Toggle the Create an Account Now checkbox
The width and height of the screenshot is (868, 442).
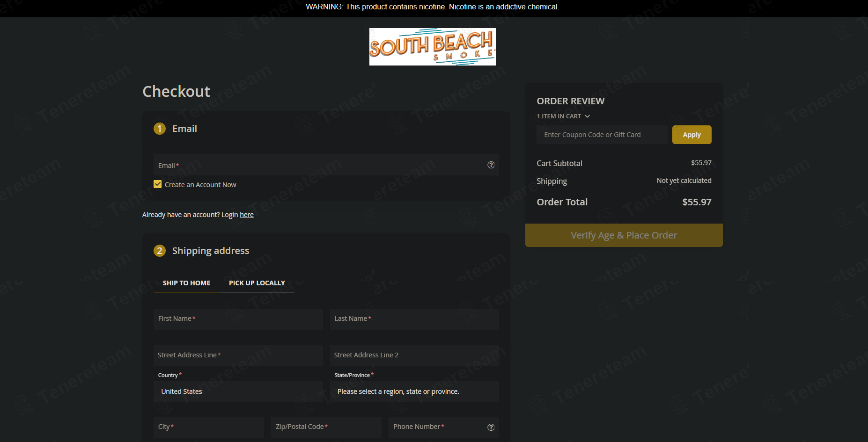coord(158,184)
